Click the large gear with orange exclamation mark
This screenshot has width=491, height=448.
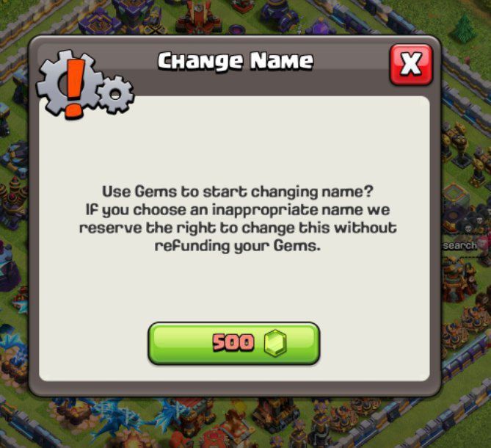70,84
